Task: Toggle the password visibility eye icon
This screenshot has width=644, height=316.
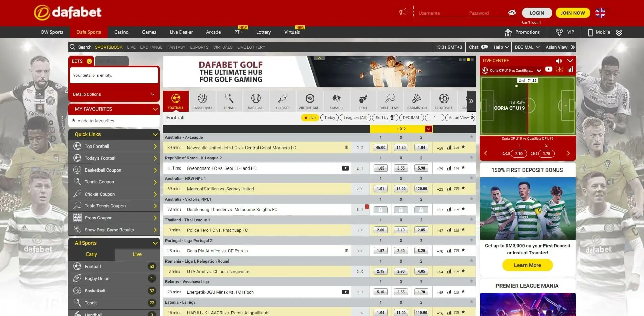Action: [512, 13]
